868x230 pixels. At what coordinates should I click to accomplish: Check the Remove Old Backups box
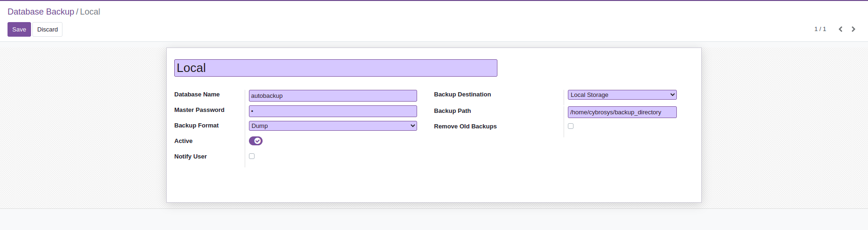571,126
